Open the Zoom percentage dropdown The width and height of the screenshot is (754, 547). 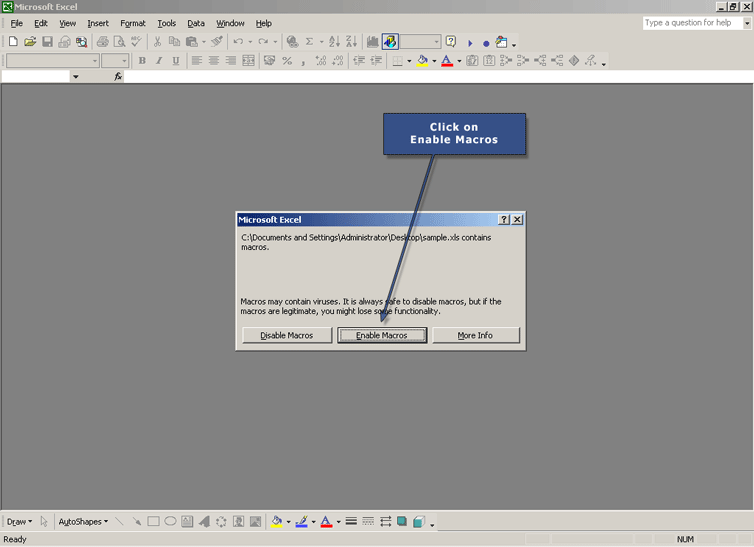420,42
